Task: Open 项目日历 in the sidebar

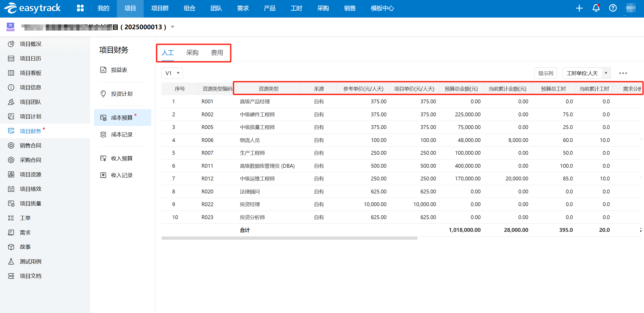Action: coord(30,59)
